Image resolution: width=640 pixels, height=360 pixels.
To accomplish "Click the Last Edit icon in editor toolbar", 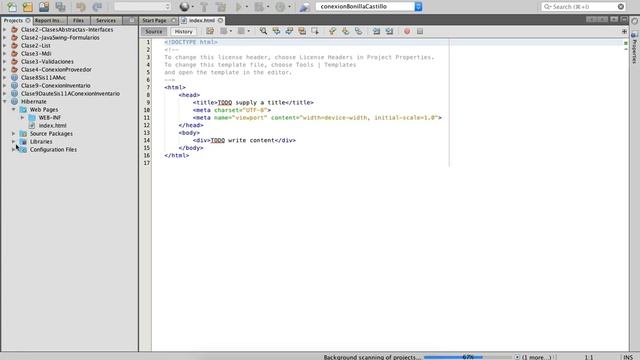I will click(x=210, y=31).
